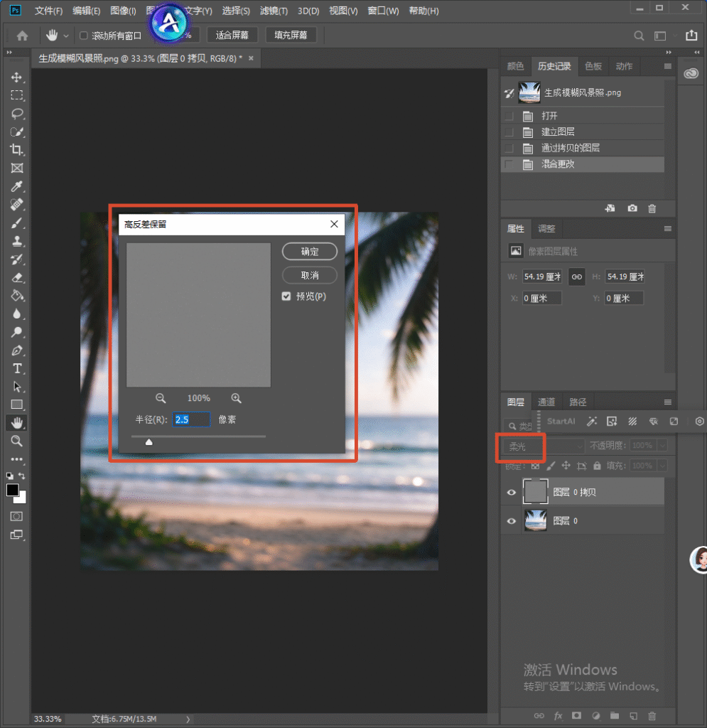707x728 pixels.
Task: Select the Crop tool
Action: 17,149
